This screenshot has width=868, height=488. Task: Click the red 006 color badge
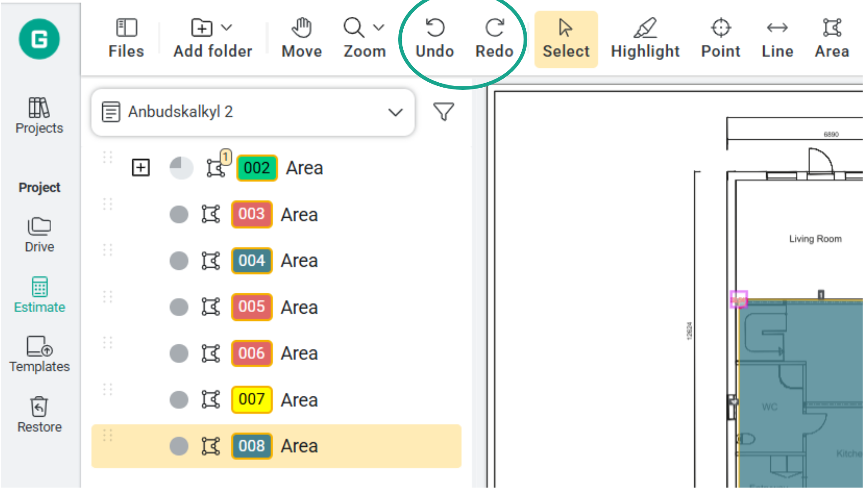click(252, 353)
